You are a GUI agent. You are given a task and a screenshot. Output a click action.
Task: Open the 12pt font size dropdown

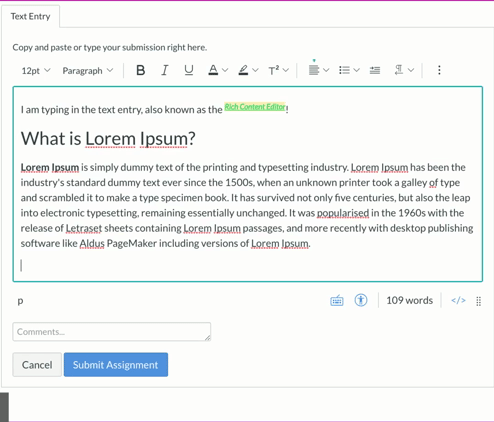tap(36, 71)
